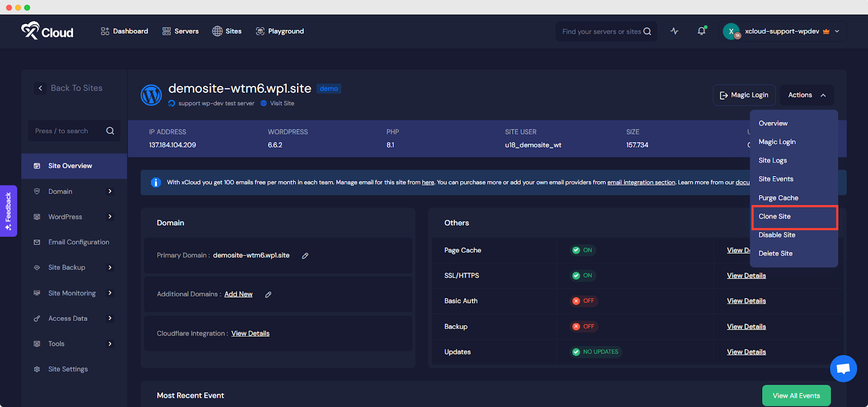Viewport: 868px width, 407px height.
Task: Expand the account dropdown chevron
Action: [837, 31]
